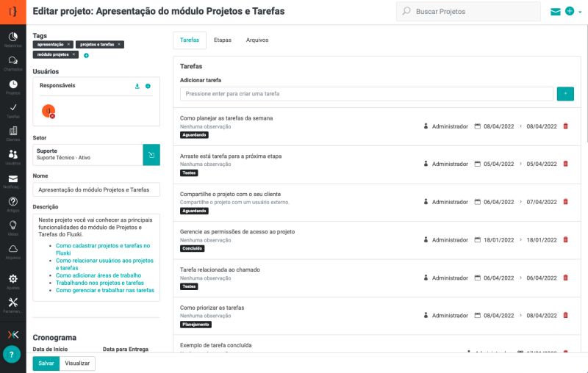This screenshot has width=588, height=373.
Task: Go to Clientes in the sidebar
Action: 13,134
